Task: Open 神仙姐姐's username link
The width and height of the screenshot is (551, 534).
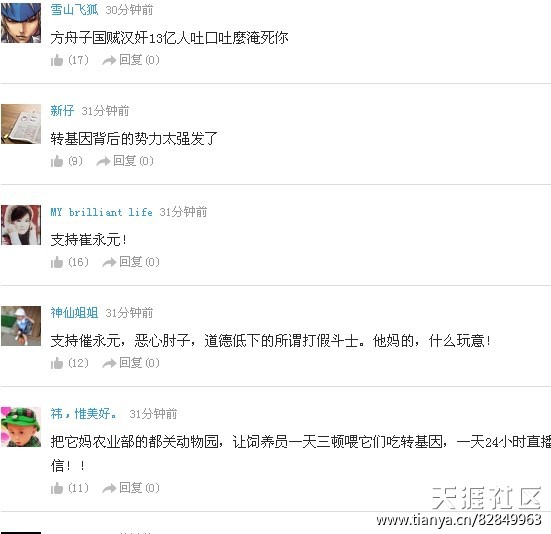Action: tap(74, 313)
